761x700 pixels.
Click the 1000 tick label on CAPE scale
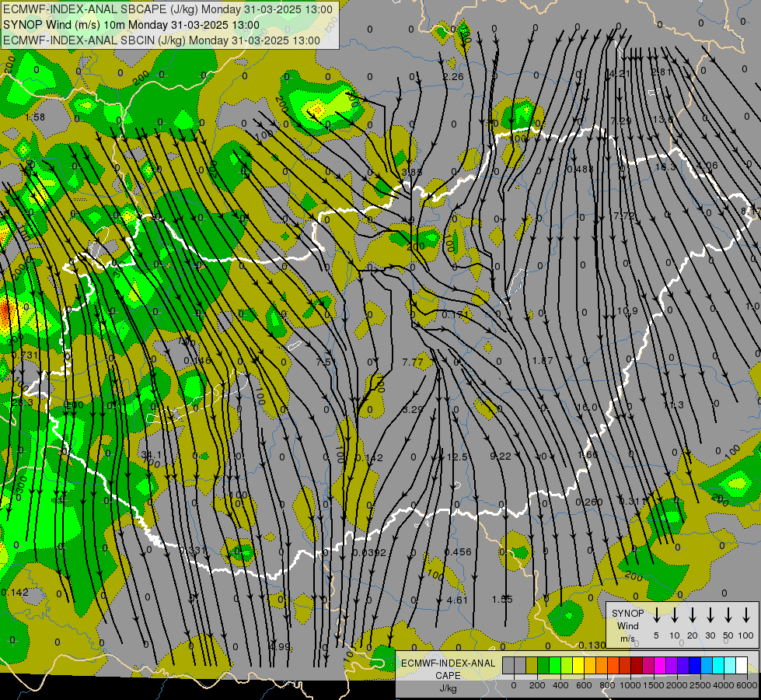pos(630,685)
